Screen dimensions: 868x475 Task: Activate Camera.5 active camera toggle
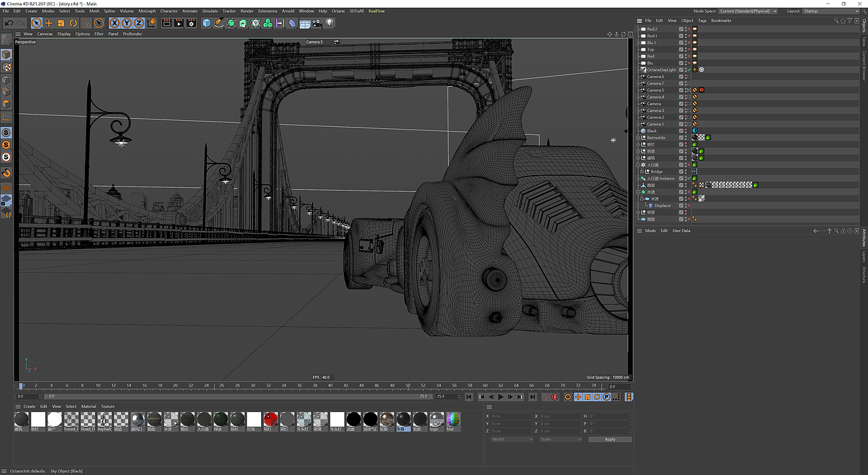point(688,90)
